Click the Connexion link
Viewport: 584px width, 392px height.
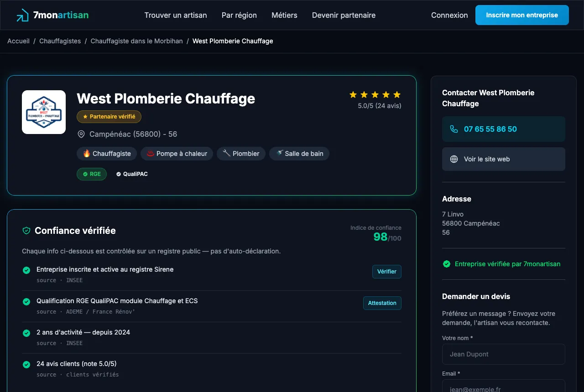click(x=449, y=15)
